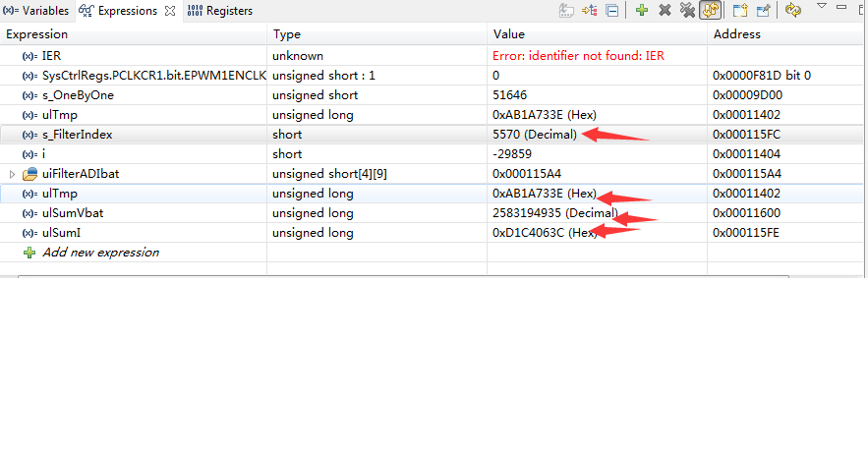This screenshot has width=868, height=452.
Task: Switch to the Registers tab
Action: pos(219,11)
